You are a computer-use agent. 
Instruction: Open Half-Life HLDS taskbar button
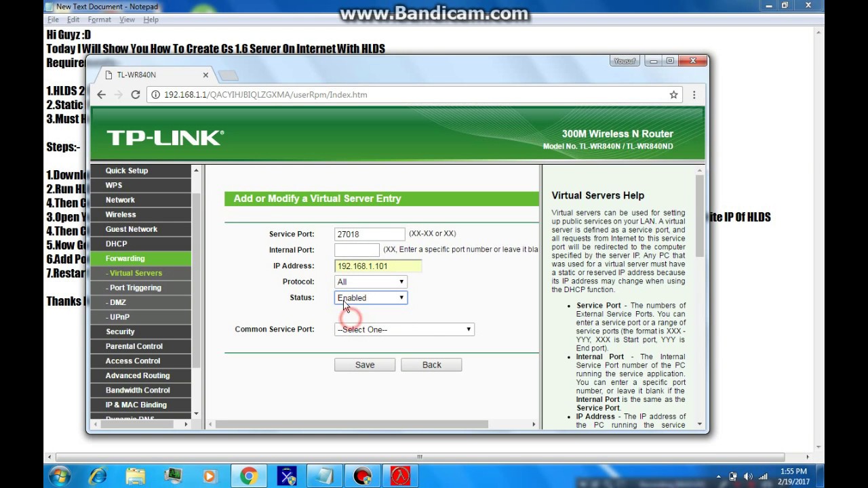(400, 476)
